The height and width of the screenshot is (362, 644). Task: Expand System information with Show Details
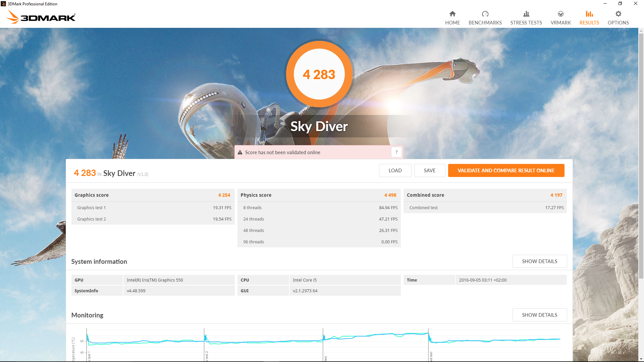pos(539,261)
